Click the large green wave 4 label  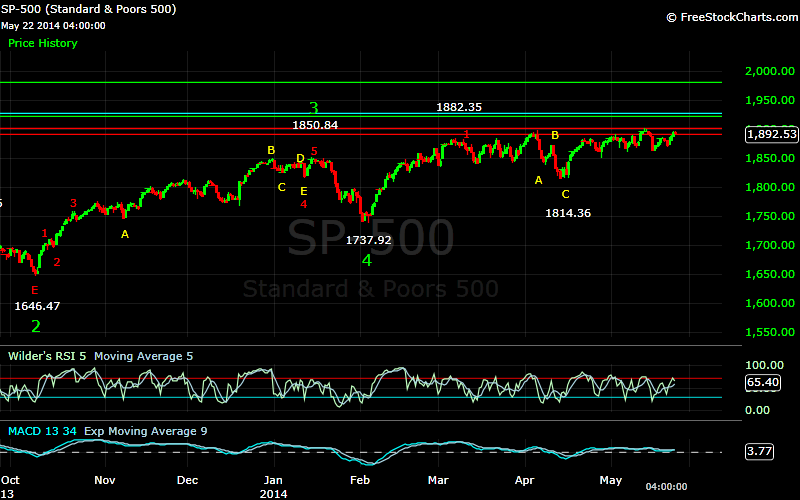(367, 261)
